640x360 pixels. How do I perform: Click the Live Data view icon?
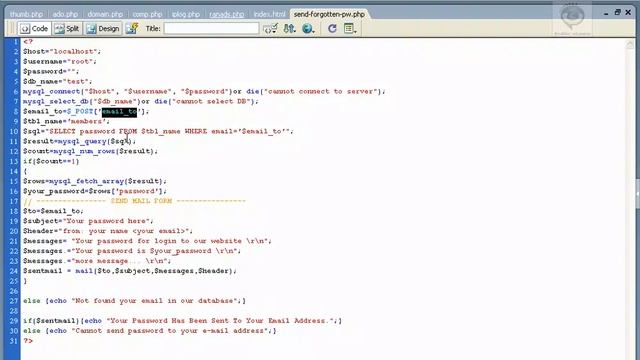(x=132, y=29)
